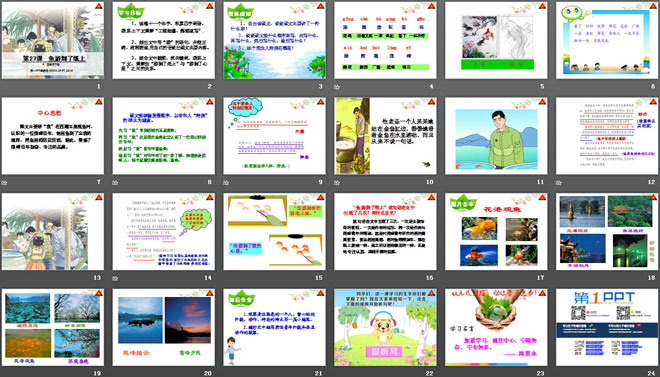
Task: Select slide 5 goldfish painting thumbnail
Action: click(x=496, y=40)
